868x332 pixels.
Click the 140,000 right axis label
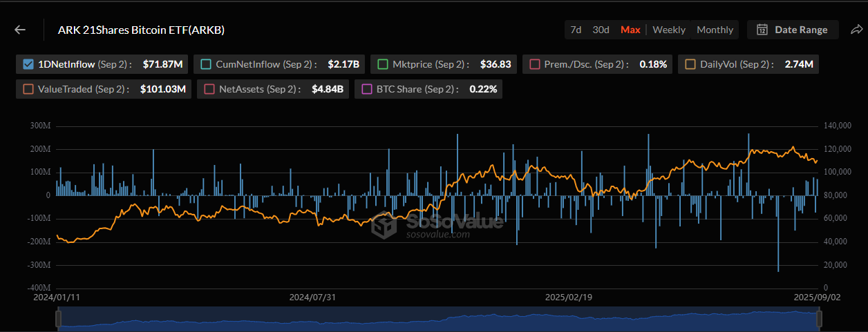[839, 126]
